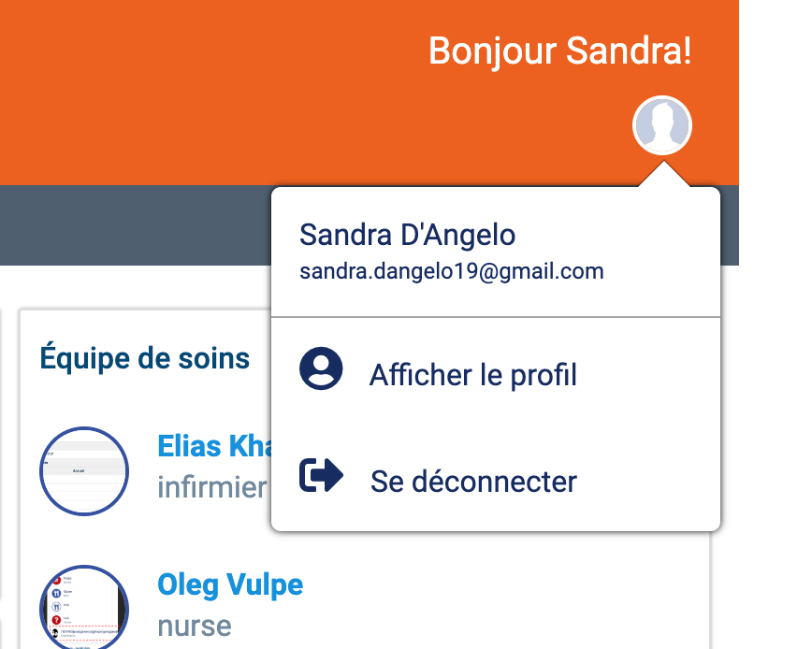Click the Sandra D'Angelo name in the popup
This screenshot has height=649, width=812.
point(408,235)
